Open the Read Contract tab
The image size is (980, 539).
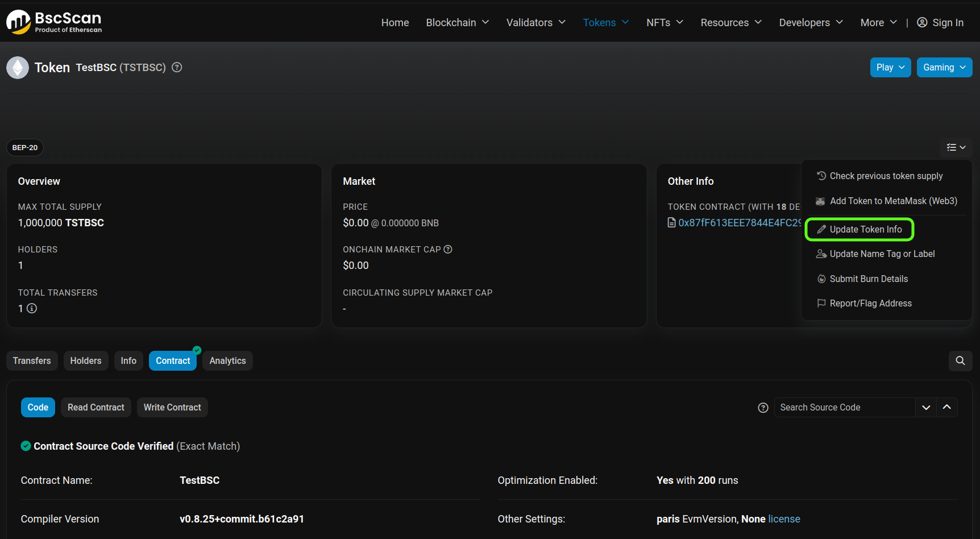click(95, 408)
